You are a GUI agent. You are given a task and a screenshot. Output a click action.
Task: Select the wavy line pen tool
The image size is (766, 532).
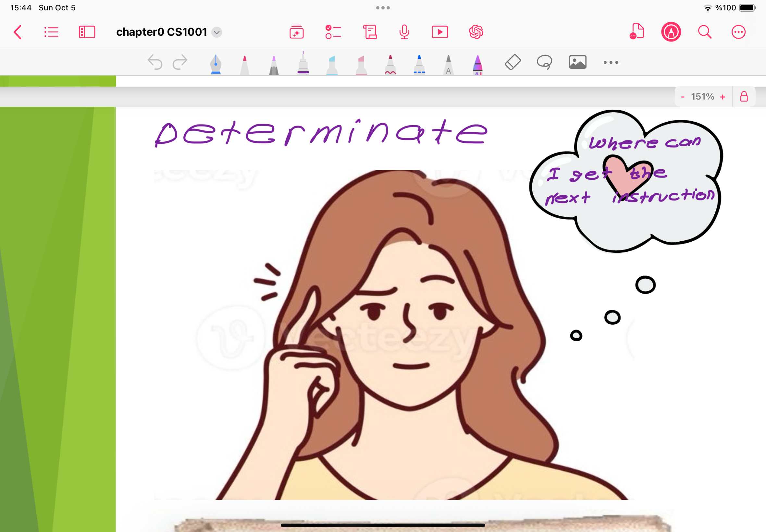pyautogui.click(x=390, y=65)
